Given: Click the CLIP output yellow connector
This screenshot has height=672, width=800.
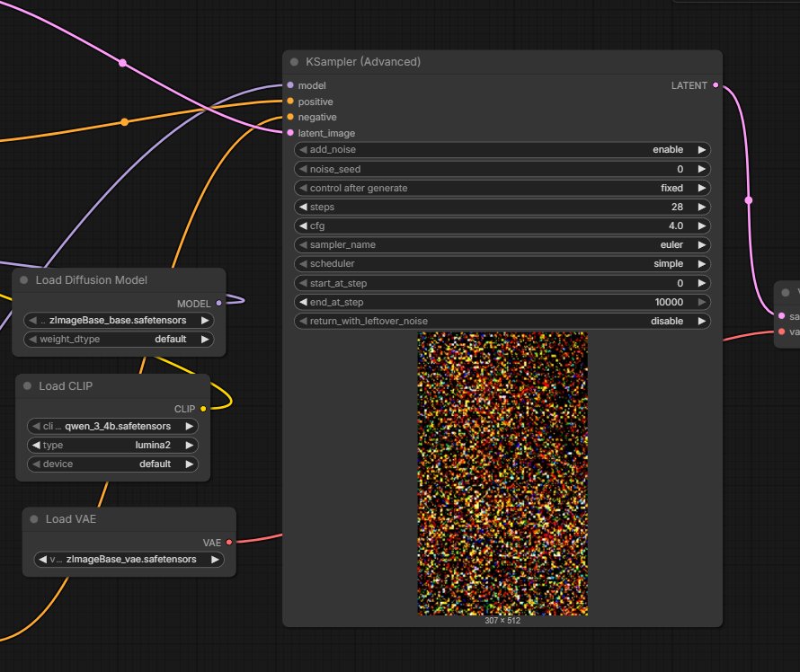Looking at the screenshot, I should (x=203, y=409).
